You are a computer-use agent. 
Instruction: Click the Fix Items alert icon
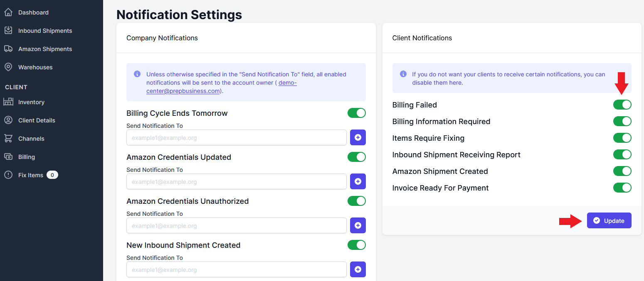[8, 175]
